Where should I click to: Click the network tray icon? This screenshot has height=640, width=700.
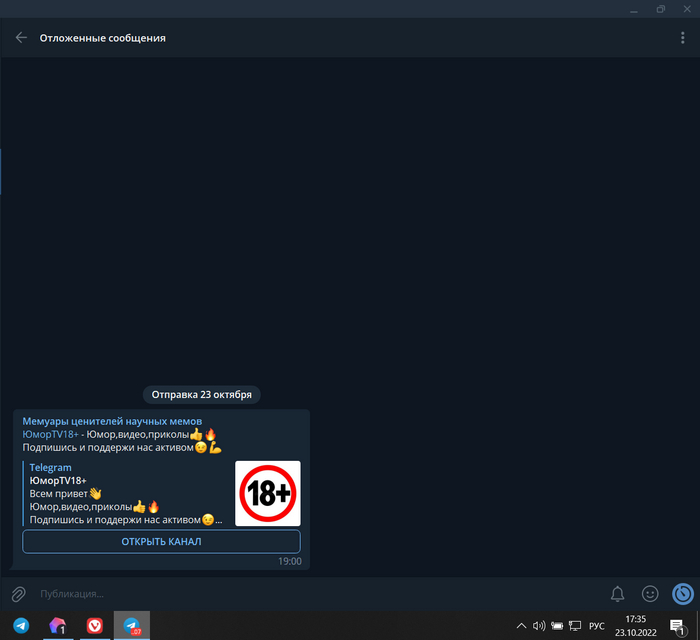click(x=575, y=626)
